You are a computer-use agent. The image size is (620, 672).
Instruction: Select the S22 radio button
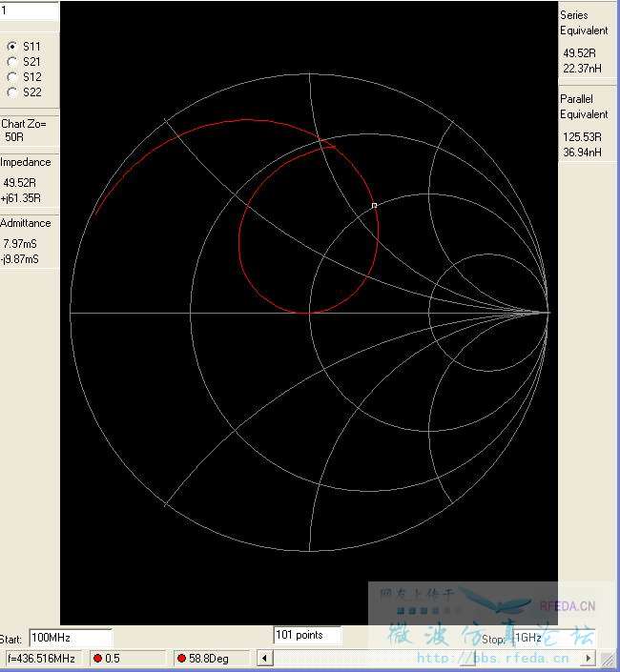[x=12, y=92]
